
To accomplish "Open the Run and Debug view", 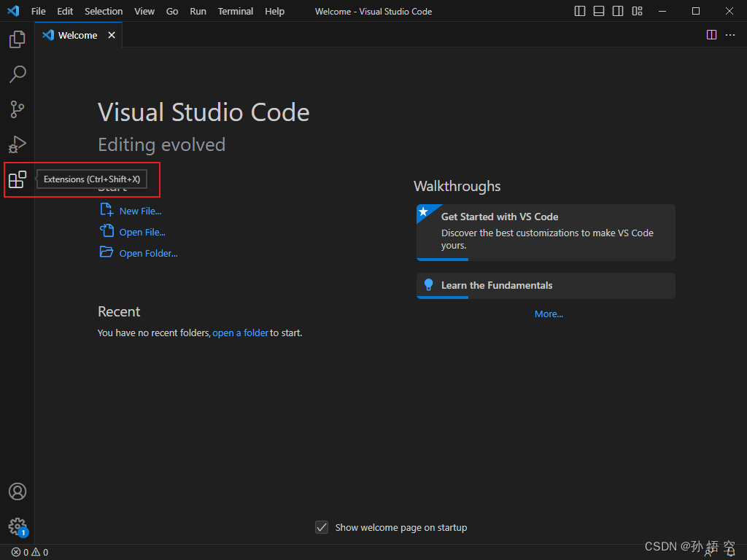I will pos(18,144).
